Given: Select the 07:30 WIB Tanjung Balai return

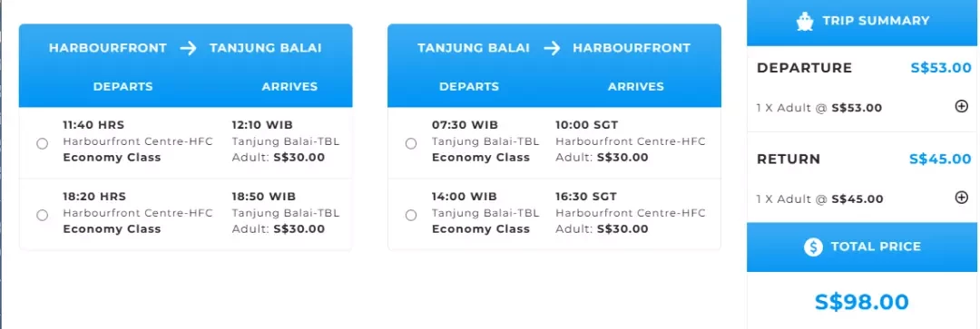Looking at the screenshot, I should tap(411, 143).
